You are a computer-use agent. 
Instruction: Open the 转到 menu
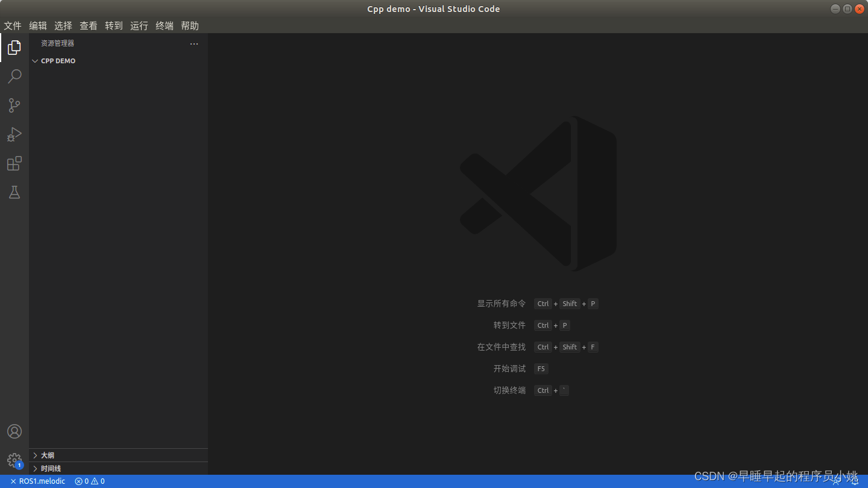pyautogui.click(x=114, y=25)
